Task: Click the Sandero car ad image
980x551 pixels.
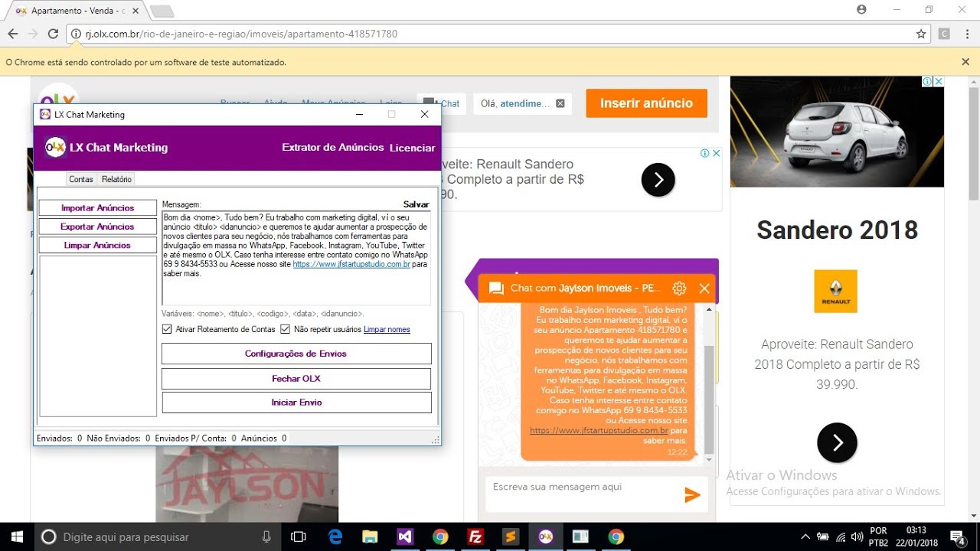Action: tap(837, 131)
